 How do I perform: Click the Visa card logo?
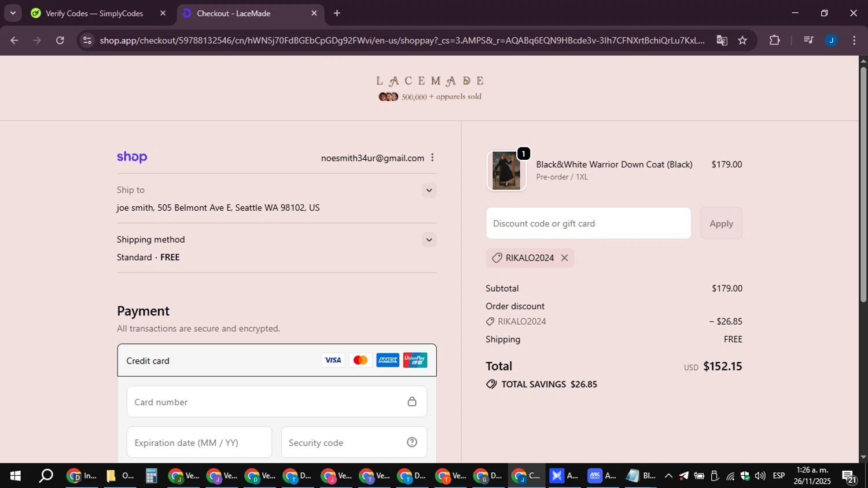pyautogui.click(x=333, y=360)
